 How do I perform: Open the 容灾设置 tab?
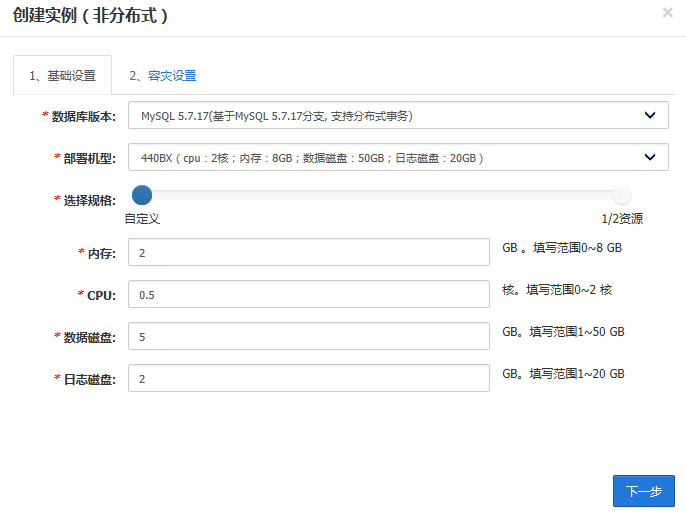163,76
